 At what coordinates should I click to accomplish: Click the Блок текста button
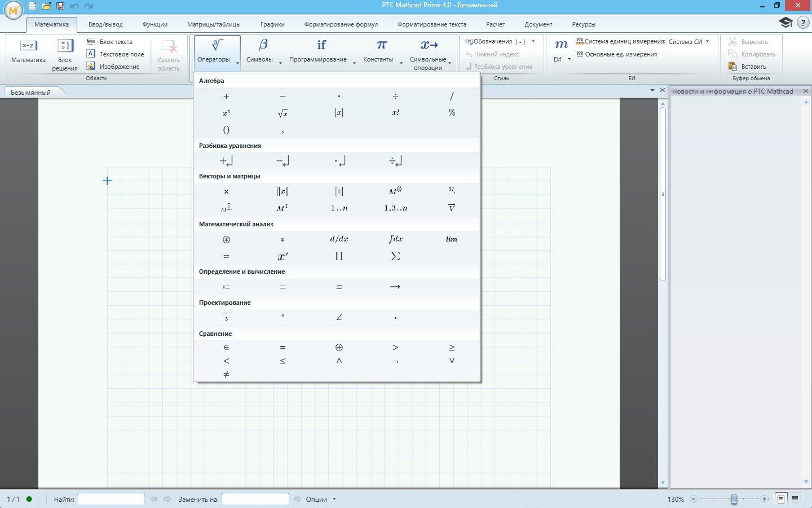click(110, 42)
